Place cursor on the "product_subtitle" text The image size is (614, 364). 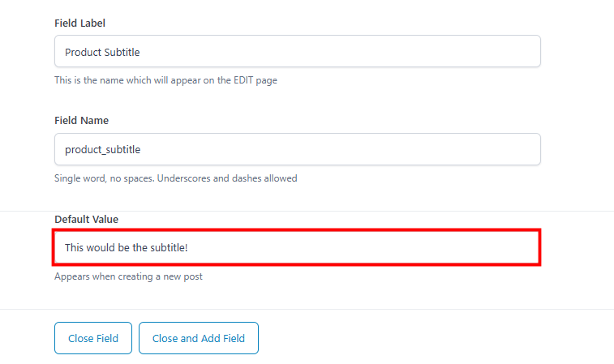102,149
